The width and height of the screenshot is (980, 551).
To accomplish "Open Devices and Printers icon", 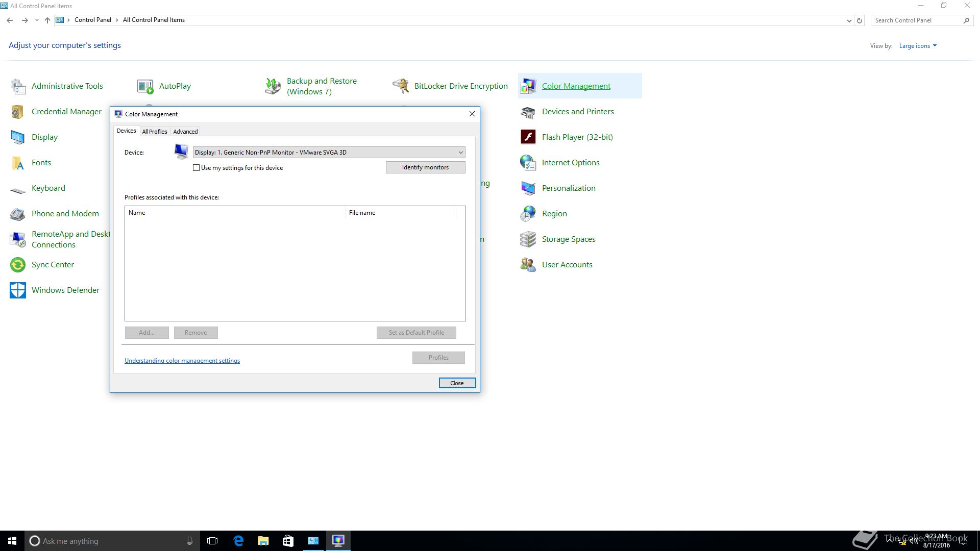I will (528, 112).
